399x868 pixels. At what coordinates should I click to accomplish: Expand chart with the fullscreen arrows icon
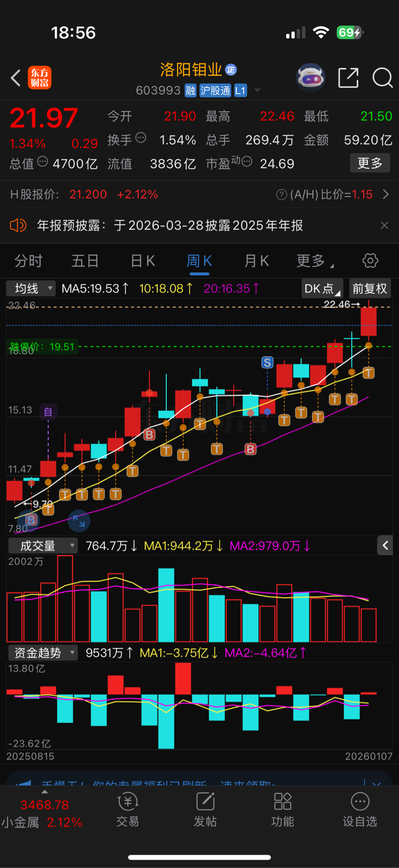pyautogui.click(x=79, y=521)
